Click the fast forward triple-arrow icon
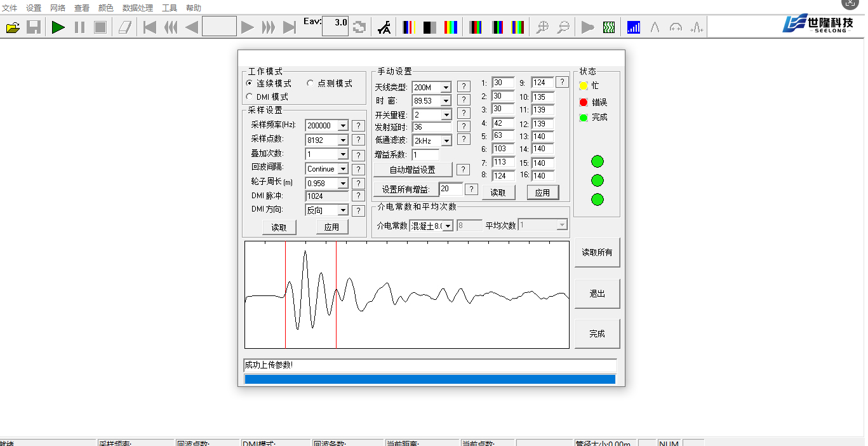 269,27
